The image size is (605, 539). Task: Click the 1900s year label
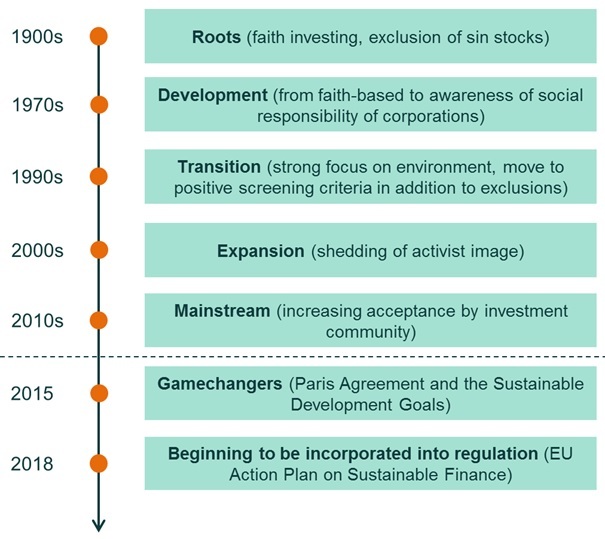pos(37,37)
